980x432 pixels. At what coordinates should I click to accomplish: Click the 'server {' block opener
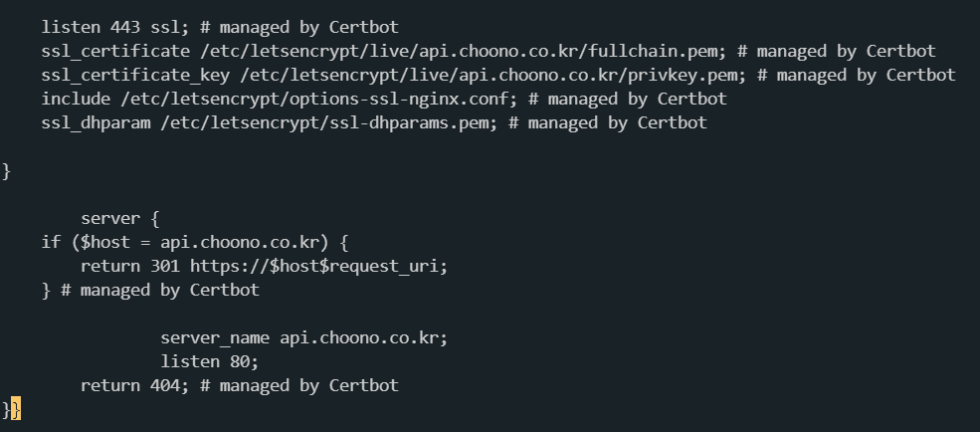click(x=120, y=218)
